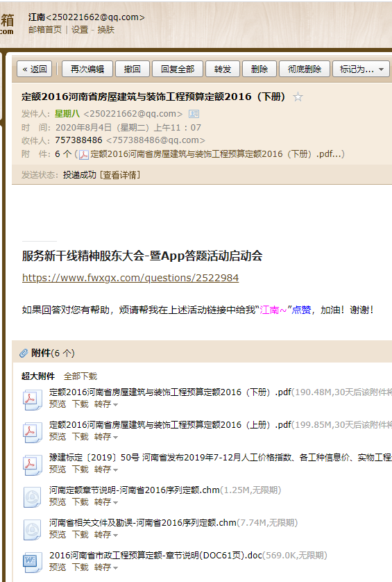Download 河南省相关文件及勘误 chm
The width and height of the screenshot is (392, 582).
pyautogui.click(x=80, y=535)
